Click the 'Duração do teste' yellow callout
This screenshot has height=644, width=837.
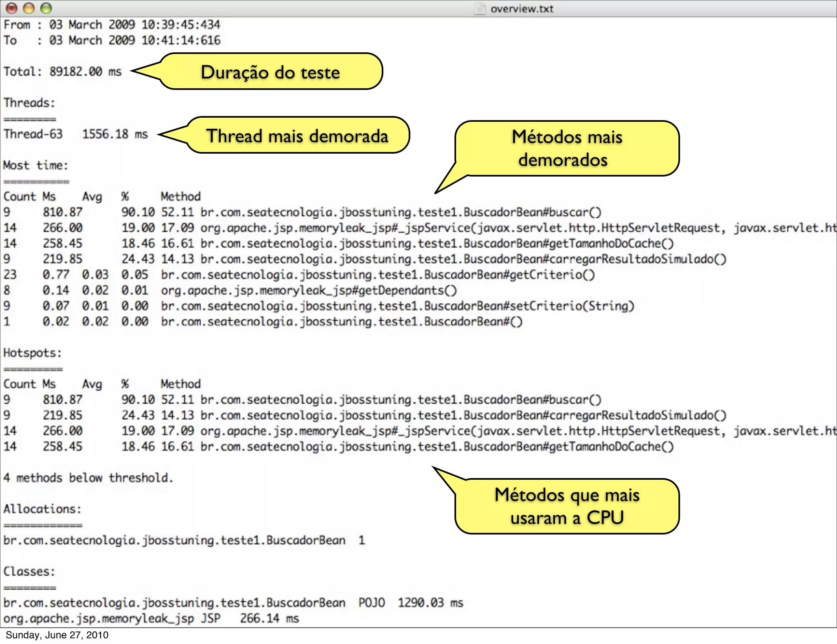pyautogui.click(x=270, y=72)
